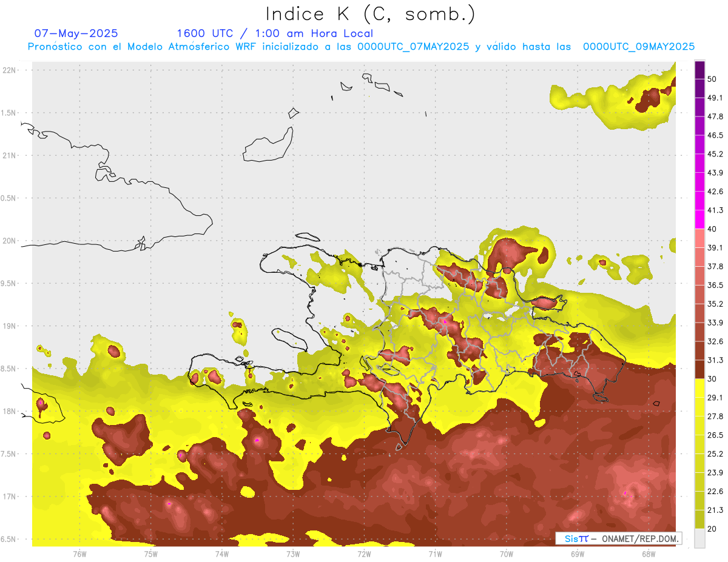728x562 pixels.
Task: Click the "27.8" colorbar value
Action: [715, 416]
